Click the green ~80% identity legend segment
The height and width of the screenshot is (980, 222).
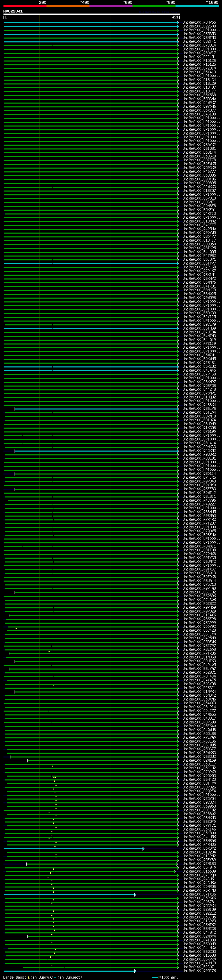[154, 6]
